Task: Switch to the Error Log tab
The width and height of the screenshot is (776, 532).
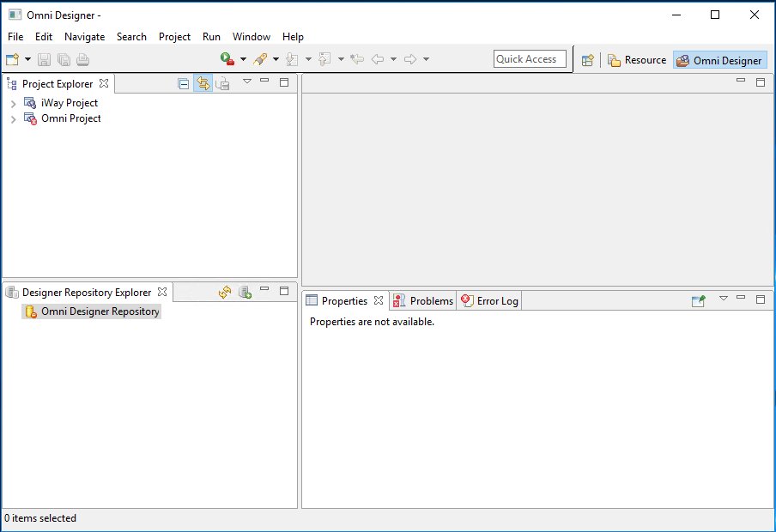Action: click(489, 301)
